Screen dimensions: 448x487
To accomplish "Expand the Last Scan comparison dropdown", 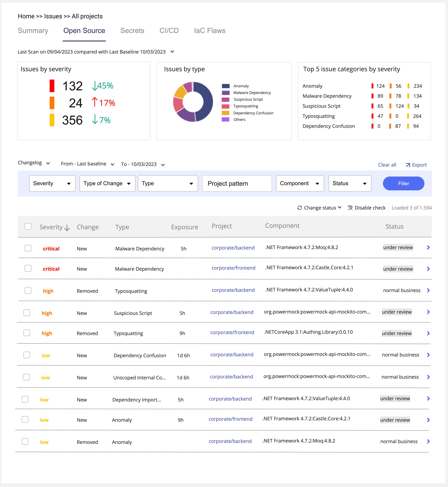I will tap(172, 52).
